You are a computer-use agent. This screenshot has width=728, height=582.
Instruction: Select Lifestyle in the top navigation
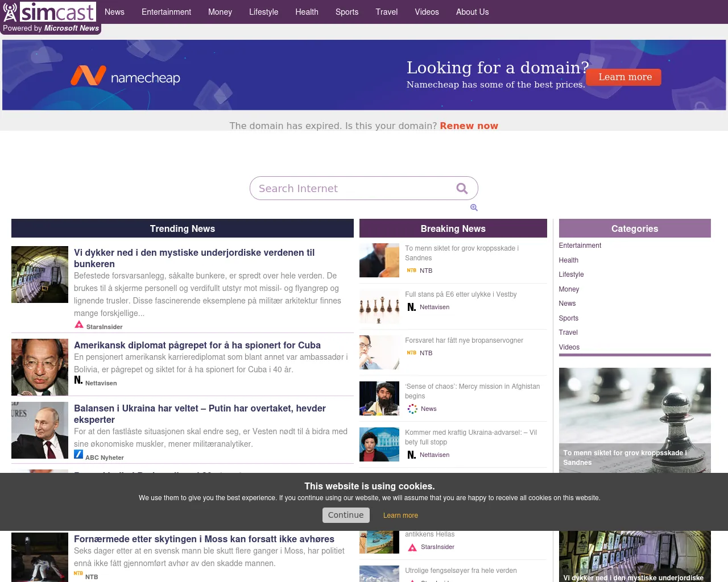(263, 12)
